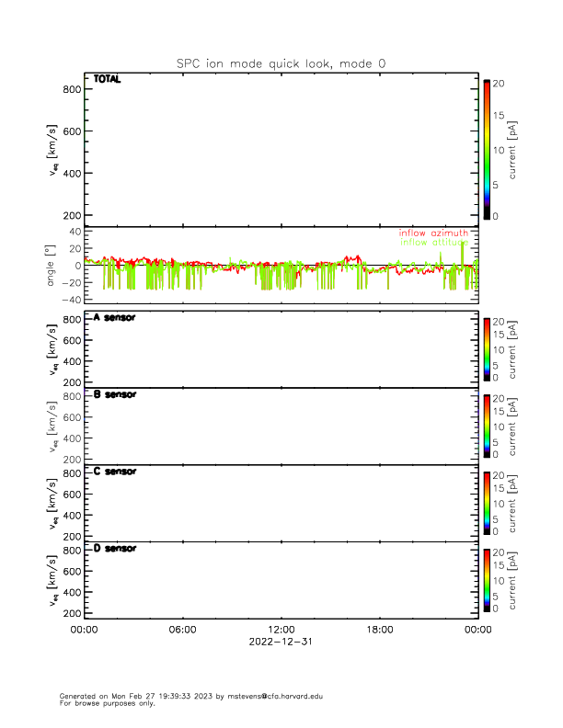Viewport: 563px width, 728px height.
Task: Click the C sensor color bar
Action: coord(487,502)
